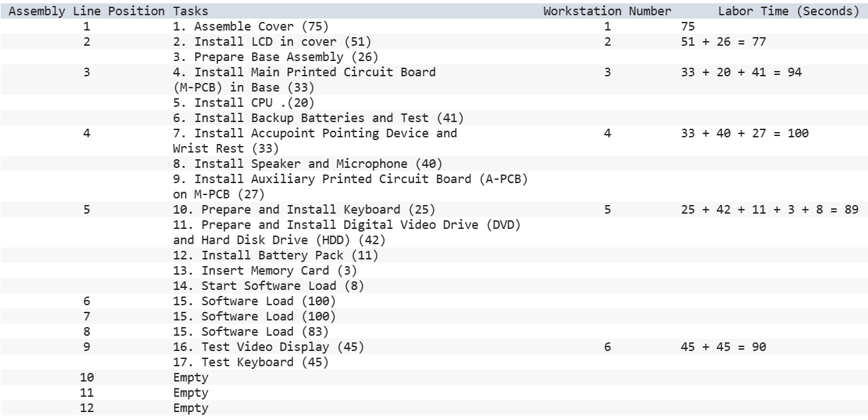Click 'and Hard Disk Drive (HDD) (42)' line
Screen dimensions: 868x420
(279, 241)
